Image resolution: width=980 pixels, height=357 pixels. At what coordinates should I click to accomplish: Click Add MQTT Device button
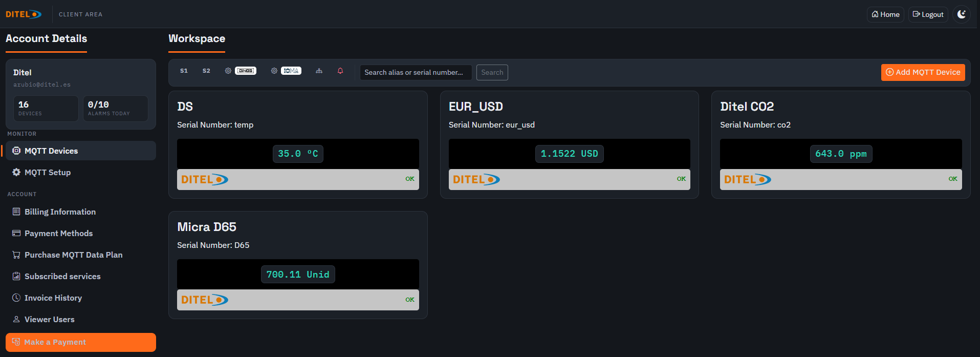(x=923, y=72)
